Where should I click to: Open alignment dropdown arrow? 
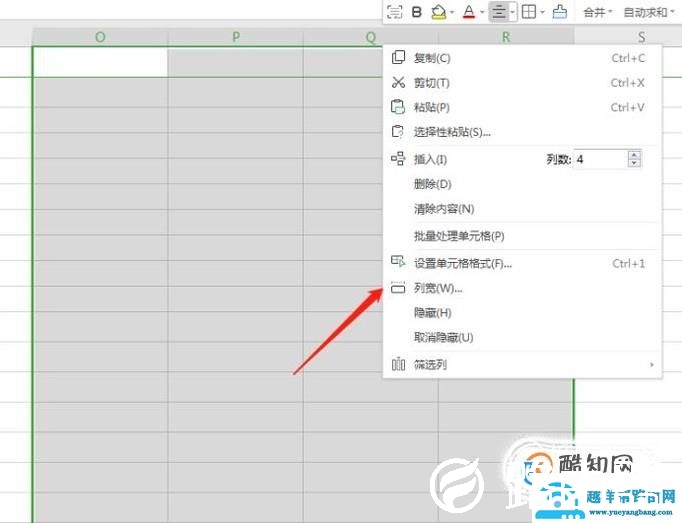coord(513,12)
